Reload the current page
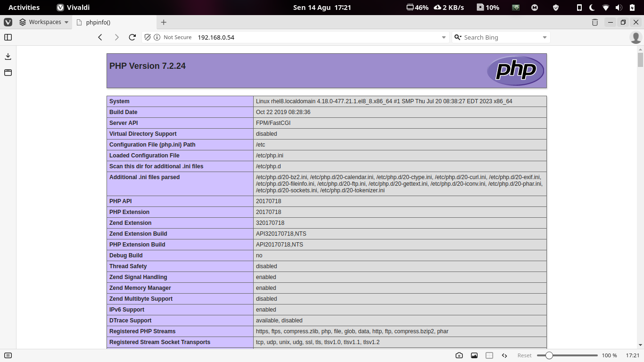The height and width of the screenshot is (362, 644). (132, 37)
